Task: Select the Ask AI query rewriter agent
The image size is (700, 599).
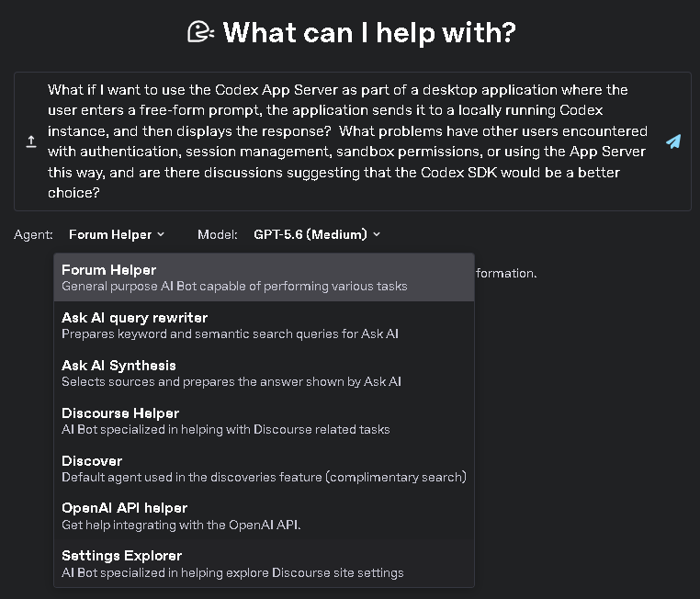Action: pyautogui.click(x=264, y=325)
